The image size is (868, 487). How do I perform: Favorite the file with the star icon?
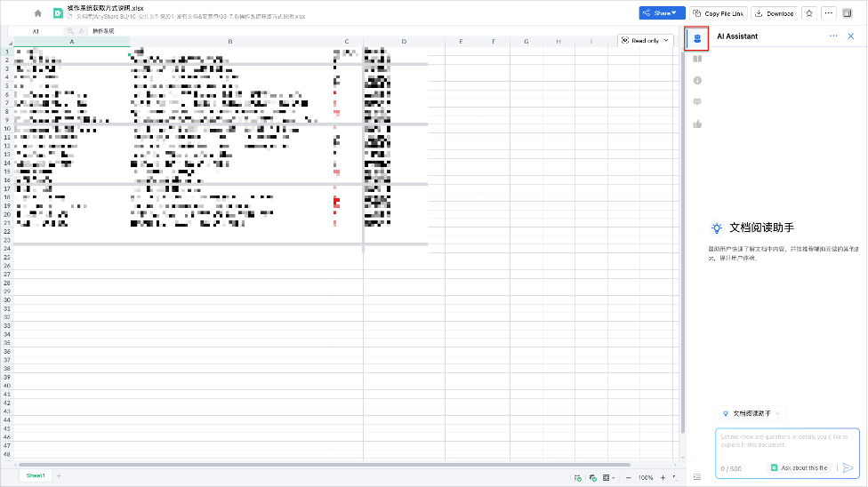point(809,13)
